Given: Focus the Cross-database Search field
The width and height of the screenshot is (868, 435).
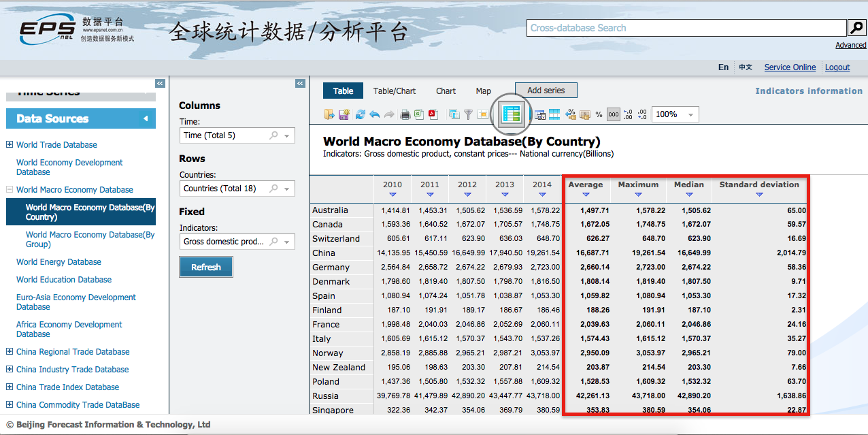Looking at the screenshot, I should point(686,28).
